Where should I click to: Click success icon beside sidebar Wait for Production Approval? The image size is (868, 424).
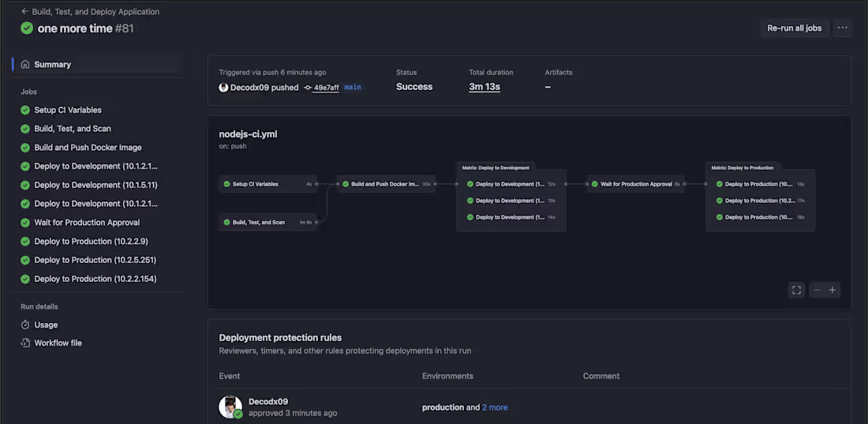[25, 222]
